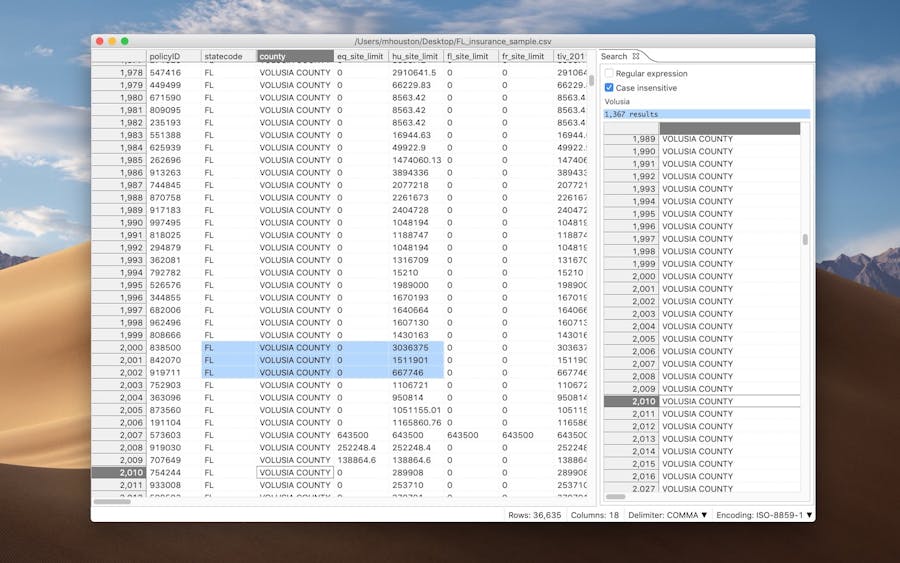The image size is (900, 563).
Task: Enable the Regular expression checkbox
Action: point(609,74)
